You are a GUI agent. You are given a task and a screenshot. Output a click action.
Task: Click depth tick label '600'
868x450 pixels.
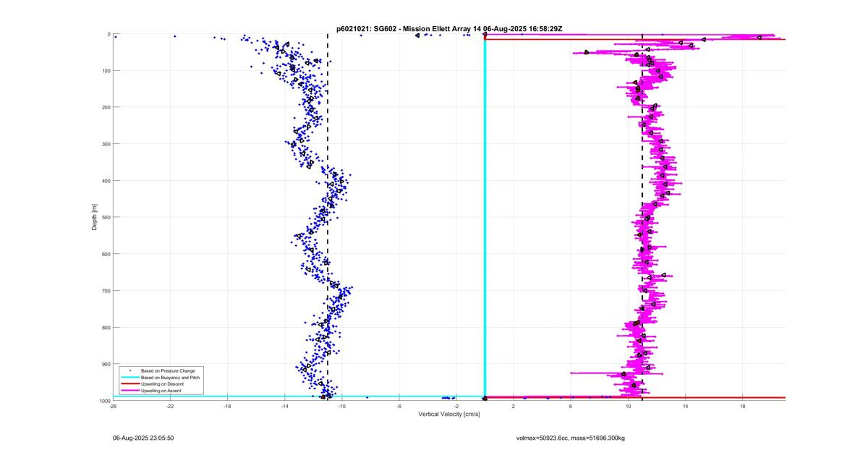point(106,254)
